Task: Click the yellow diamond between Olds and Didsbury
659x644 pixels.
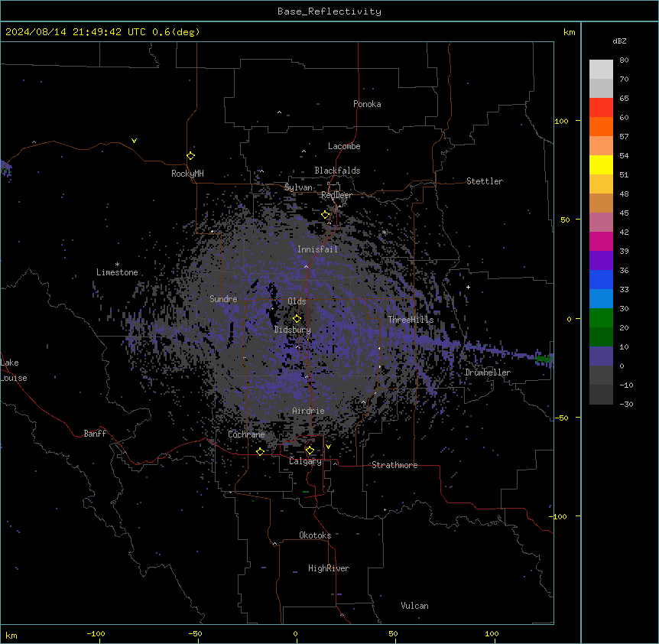Action: [297, 319]
